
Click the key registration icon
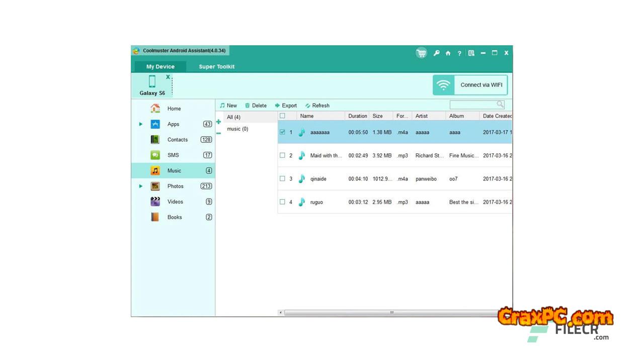point(436,53)
